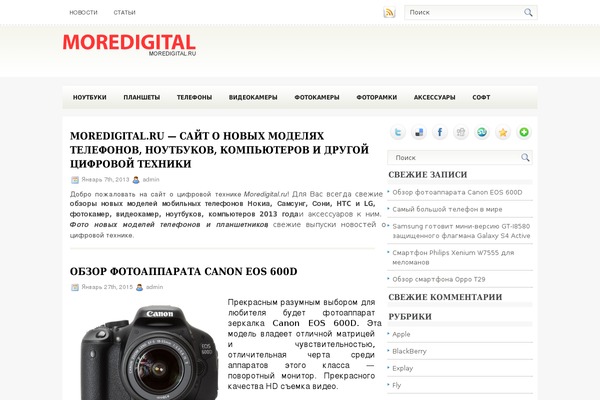Click the date Январь 7th, 2013
The image size is (600, 400).
[x=105, y=180]
